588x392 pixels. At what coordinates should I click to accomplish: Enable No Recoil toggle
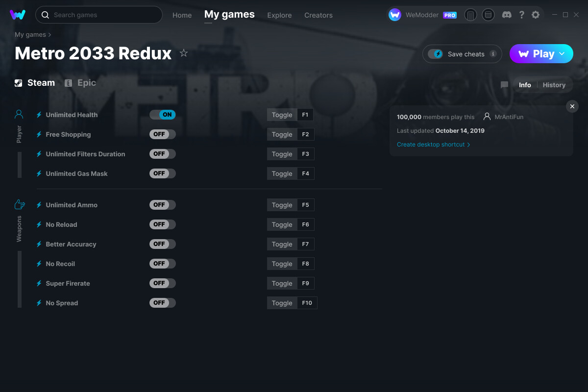[x=163, y=264]
